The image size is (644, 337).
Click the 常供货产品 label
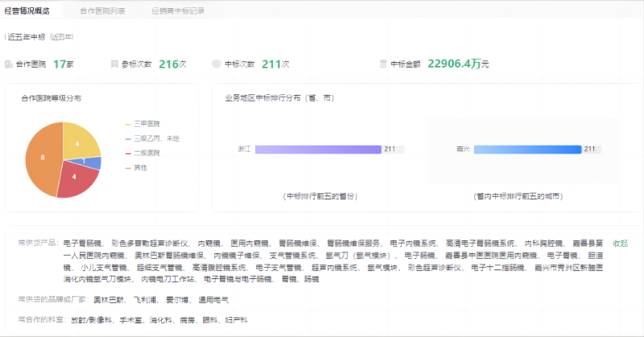tap(39, 243)
